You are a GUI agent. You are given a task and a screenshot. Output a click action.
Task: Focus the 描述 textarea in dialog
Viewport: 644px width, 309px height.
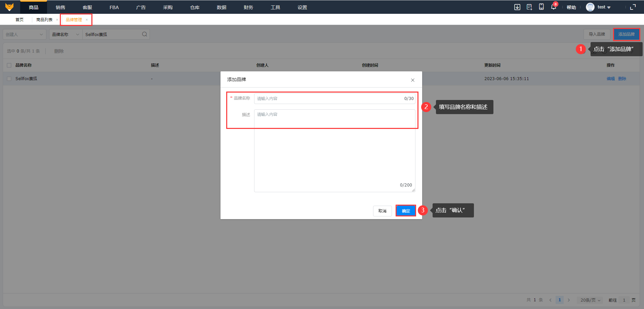coord(335,151)
